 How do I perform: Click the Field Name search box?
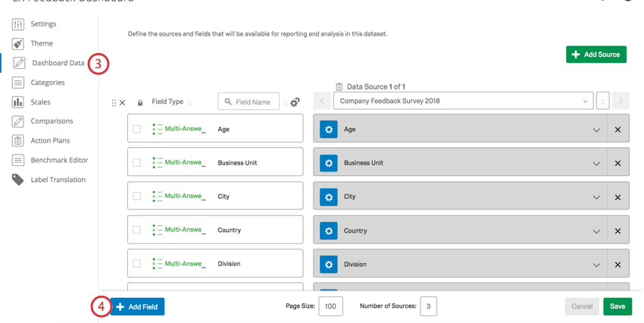(249, 102)
